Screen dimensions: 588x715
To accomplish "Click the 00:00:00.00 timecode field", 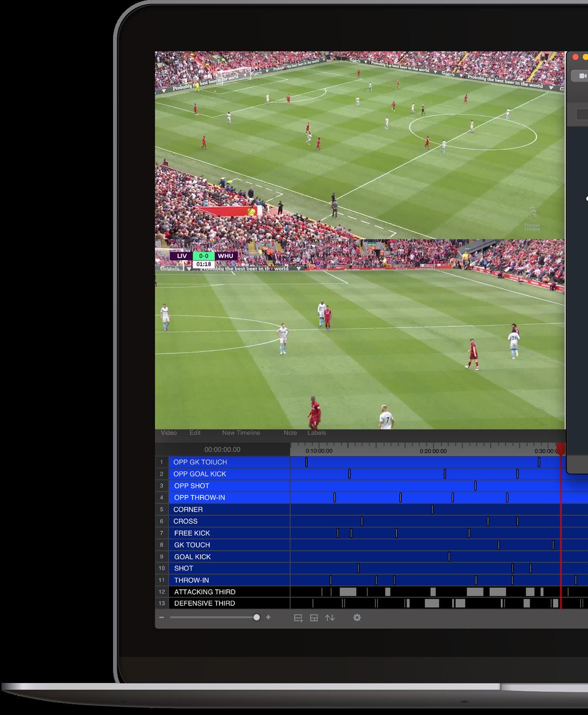I will [222, 449].
